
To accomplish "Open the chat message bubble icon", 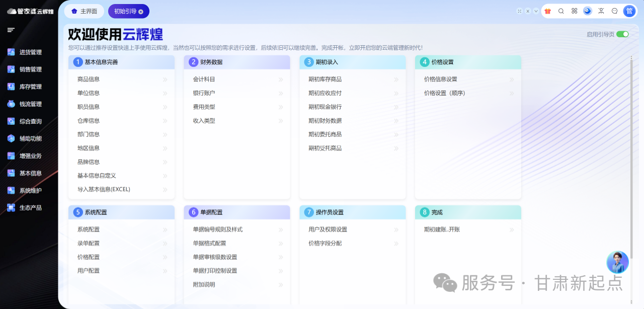I will pyautogui.click(x=614, y=11).
